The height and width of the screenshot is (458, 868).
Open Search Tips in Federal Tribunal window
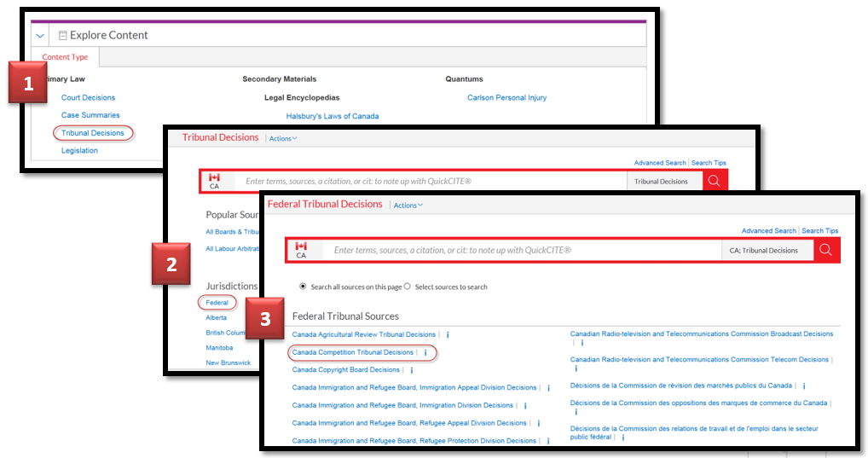820,231
